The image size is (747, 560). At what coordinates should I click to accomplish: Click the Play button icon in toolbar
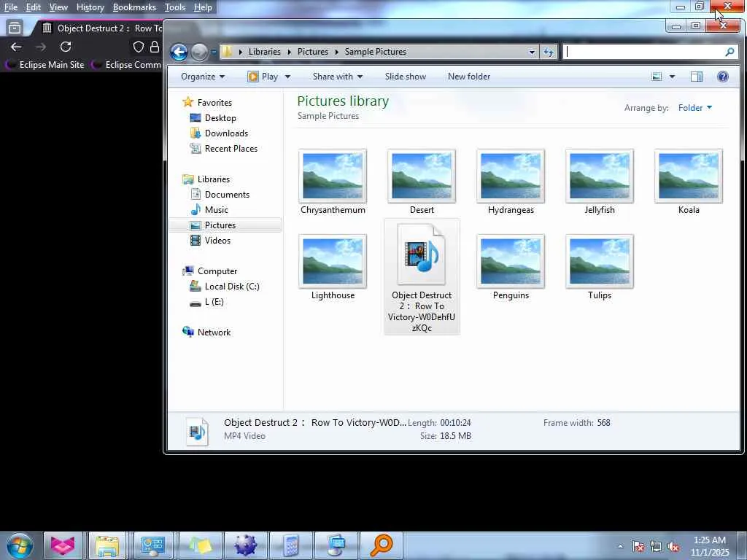(253, 77)
